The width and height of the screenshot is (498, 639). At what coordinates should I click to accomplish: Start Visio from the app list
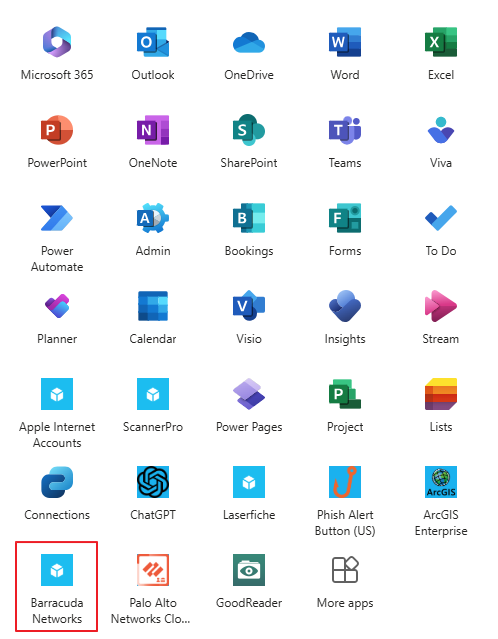[x=249, y=306]
